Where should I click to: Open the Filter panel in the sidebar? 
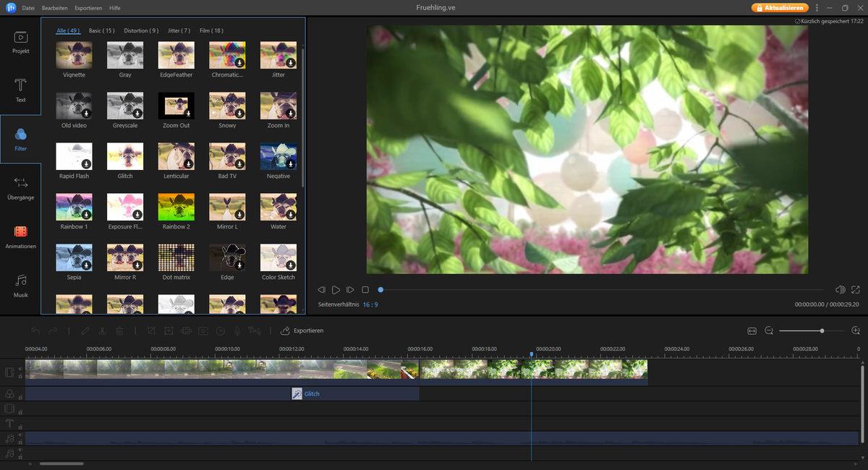coord(20,141)
